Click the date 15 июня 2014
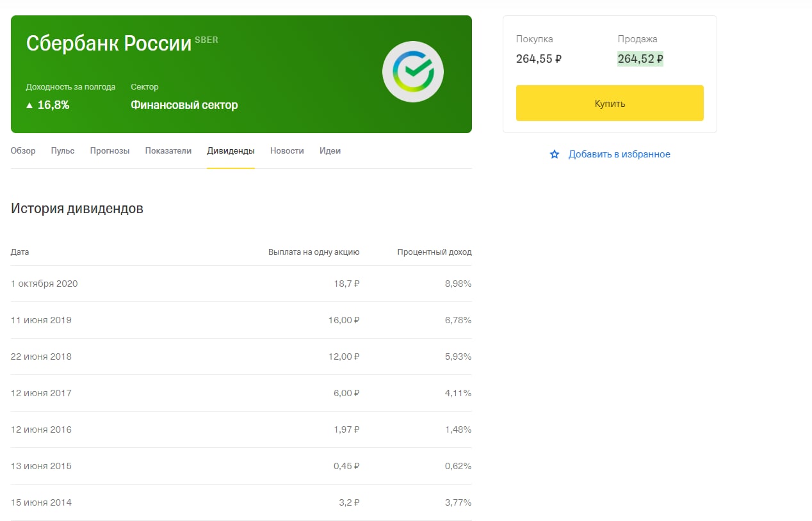Viewport: 812px width, 521px height. tap(41, 502)
